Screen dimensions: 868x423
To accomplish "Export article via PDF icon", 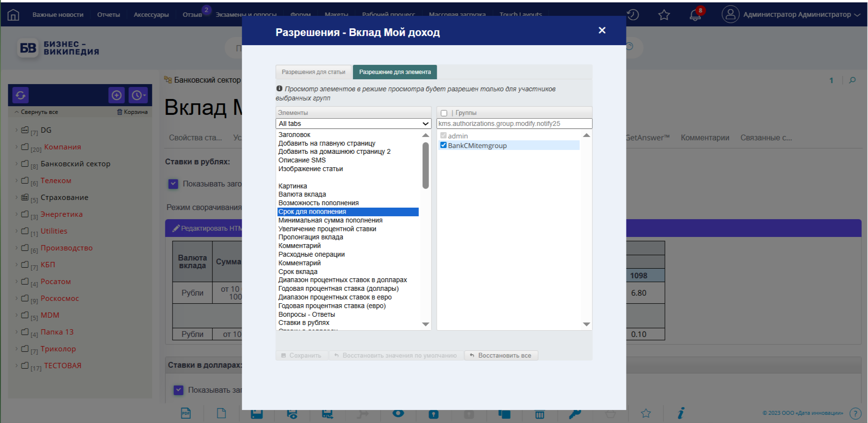I will point(186,413).
